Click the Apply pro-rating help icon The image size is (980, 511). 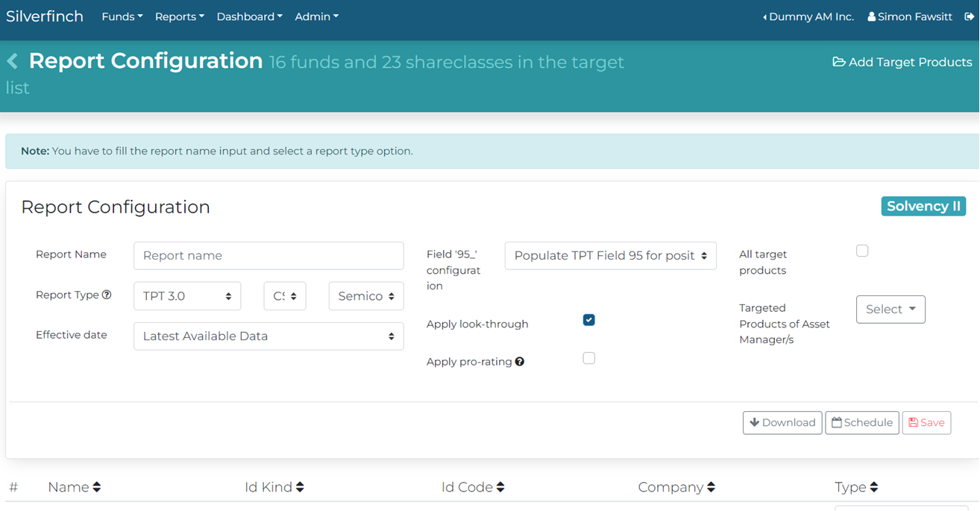pyautogui.click(x=520, y=362)
